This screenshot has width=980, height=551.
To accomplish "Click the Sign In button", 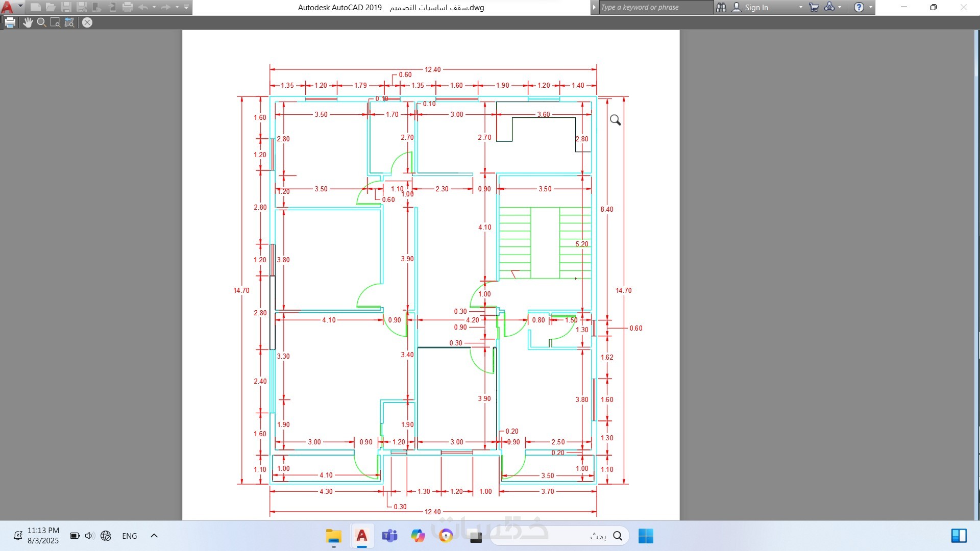I will tap(750, 7).
